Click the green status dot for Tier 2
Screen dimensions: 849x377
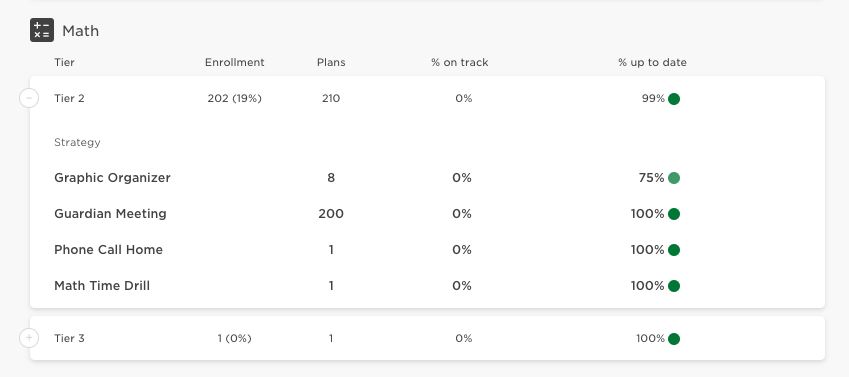(x=674, y=99)
